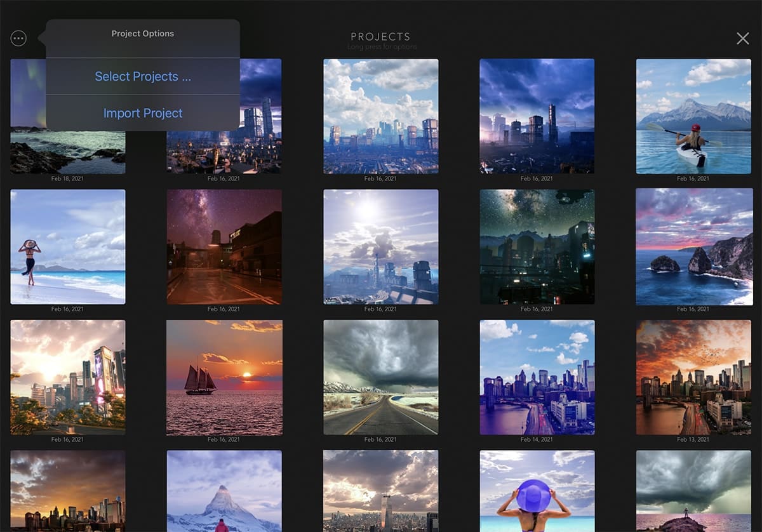Open the storm cloud over road project
The height and width of the screenshot is (532, 762).
coord(380,377)
